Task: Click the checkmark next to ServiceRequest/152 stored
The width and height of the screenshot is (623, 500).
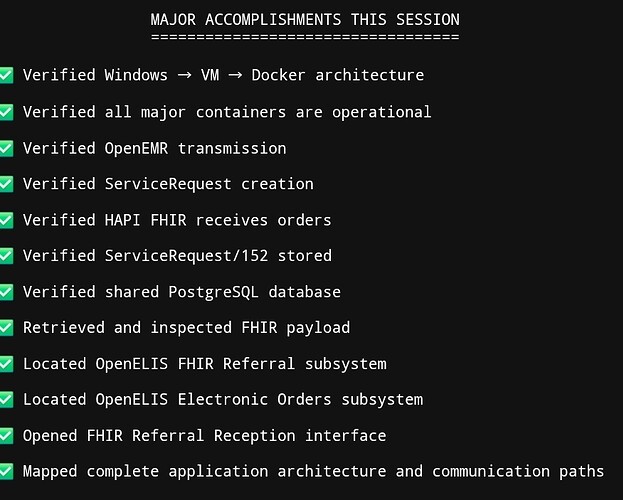Action: click(6, 256)
